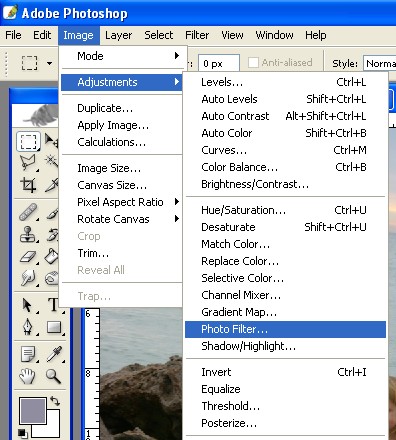The image size is (396, 440).
Task: Reset to default foreground and background colors
Action: (x=23, y=433)
